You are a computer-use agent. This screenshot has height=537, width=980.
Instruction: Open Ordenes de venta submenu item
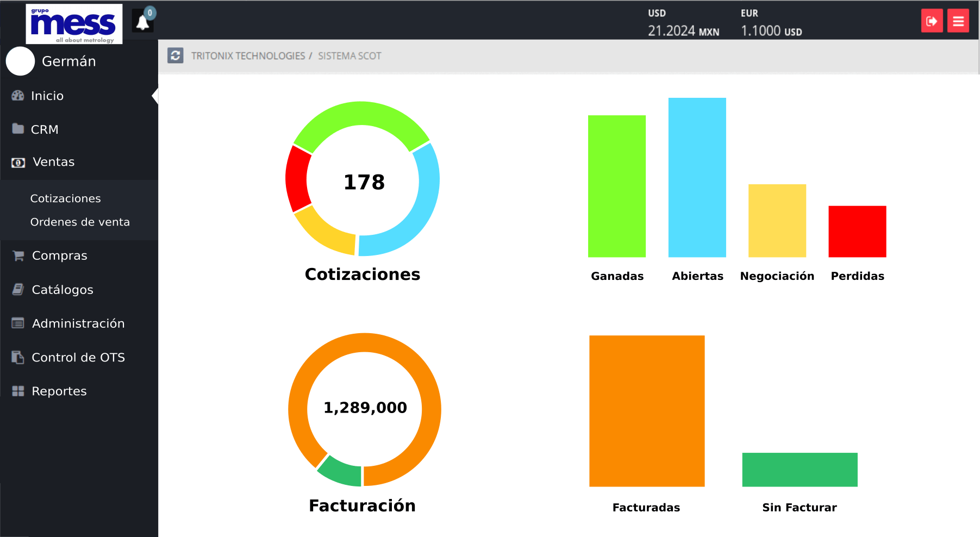tap(80, 222)
